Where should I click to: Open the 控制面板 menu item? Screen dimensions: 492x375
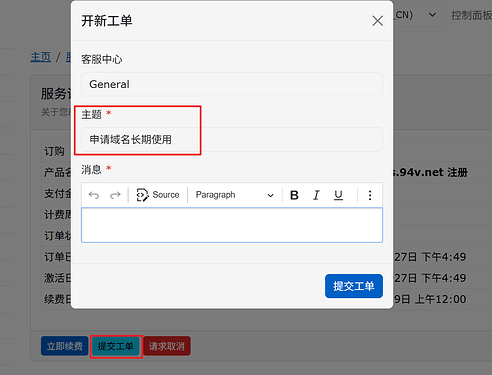click(471, 15)
